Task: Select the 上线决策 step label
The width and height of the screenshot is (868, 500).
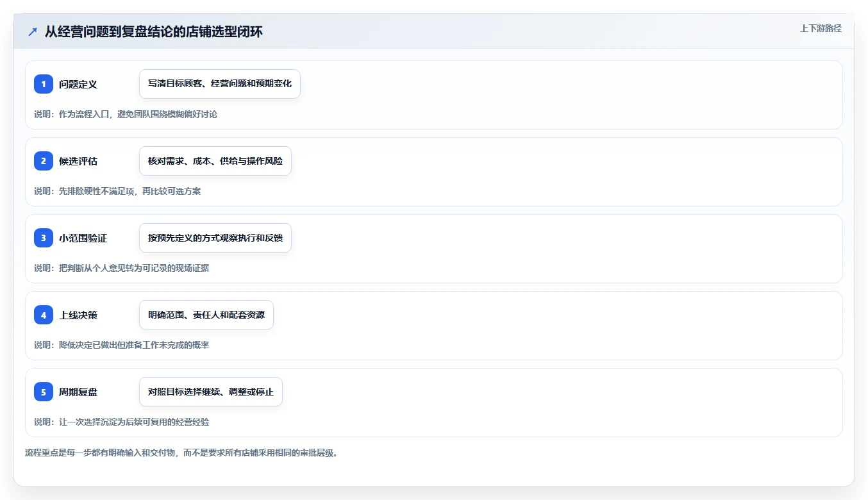Action: pos(78,315)
